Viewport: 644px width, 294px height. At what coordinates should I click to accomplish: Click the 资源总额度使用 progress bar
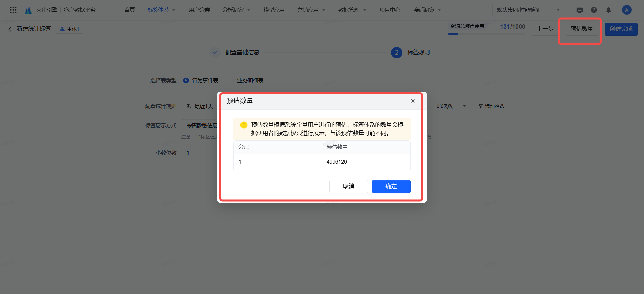click(487, 34)
